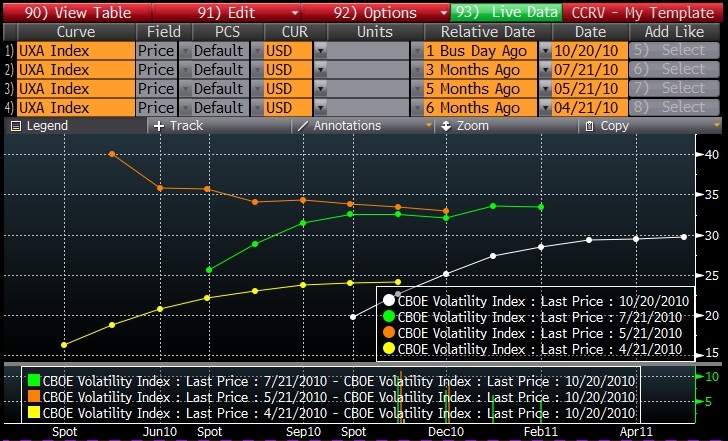Toggle the chart Legend icon
Screen dimensions: 728x441
tap(16, 126)
